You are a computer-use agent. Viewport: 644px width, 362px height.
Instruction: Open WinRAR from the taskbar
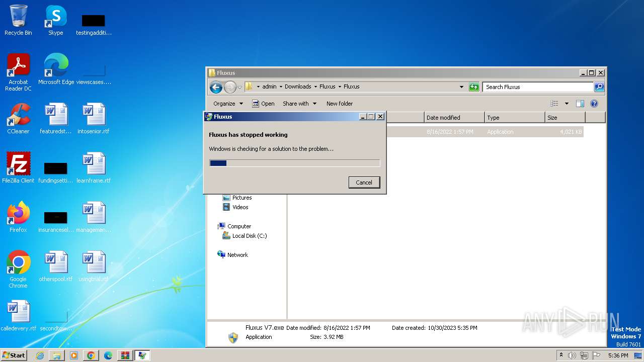(x=125, y=355)
